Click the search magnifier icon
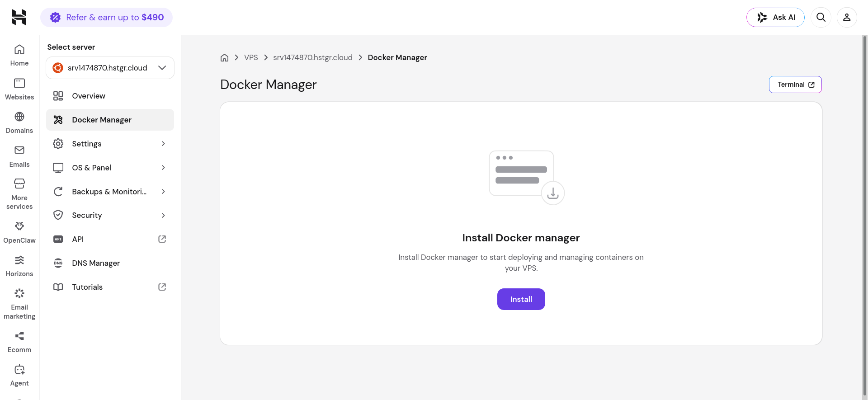This screenshot has width=868, height=400. pos(821,17)
